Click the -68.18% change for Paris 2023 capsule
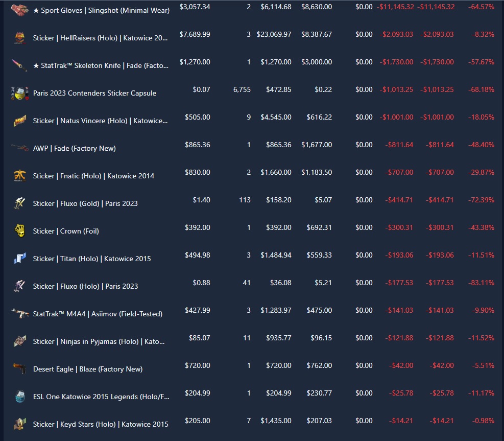This screenshot has height=441, width=504. click(x=481, y=90)
